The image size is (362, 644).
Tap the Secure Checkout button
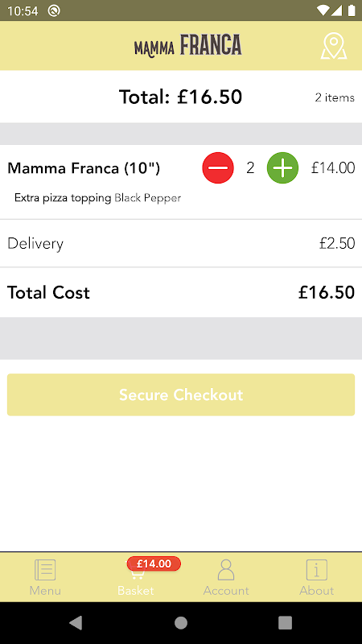181,394
